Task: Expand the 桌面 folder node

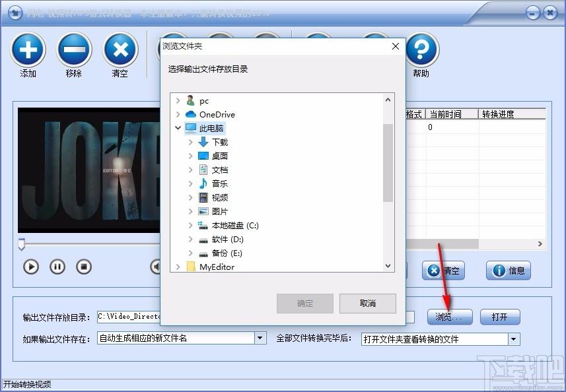Action: tap(191, 156)
